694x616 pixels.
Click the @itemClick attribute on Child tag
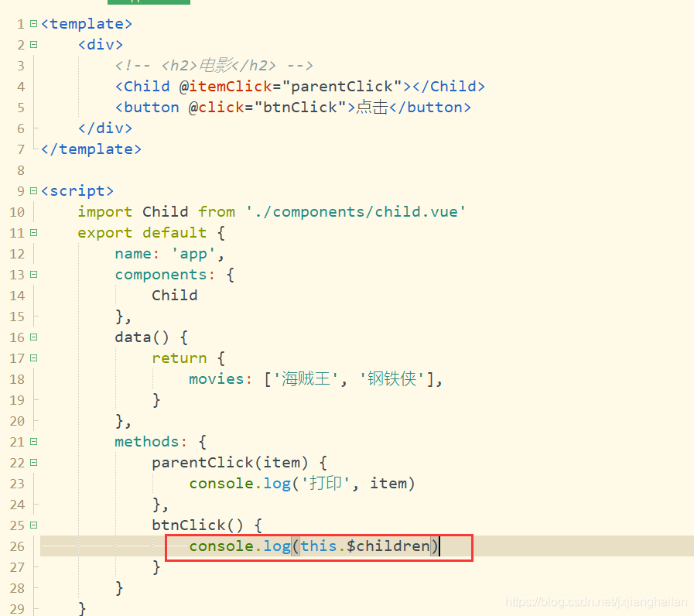226,87
